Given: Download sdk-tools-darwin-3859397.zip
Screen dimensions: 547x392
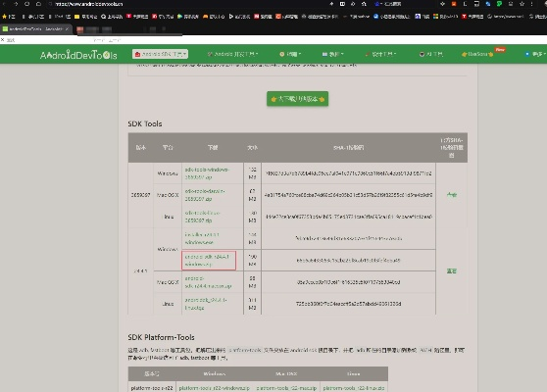Looking at the screenshot, I should tap(205, 195).
